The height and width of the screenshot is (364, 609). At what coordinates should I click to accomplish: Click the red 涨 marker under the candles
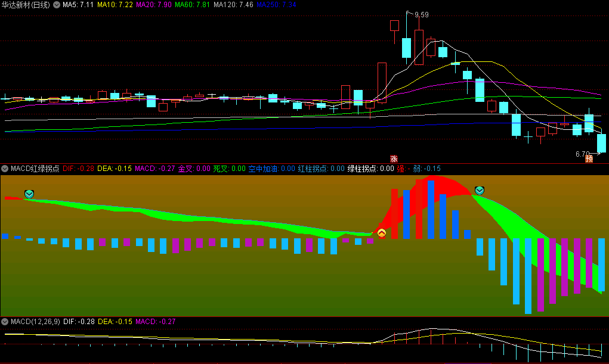(x=394, y=158)
